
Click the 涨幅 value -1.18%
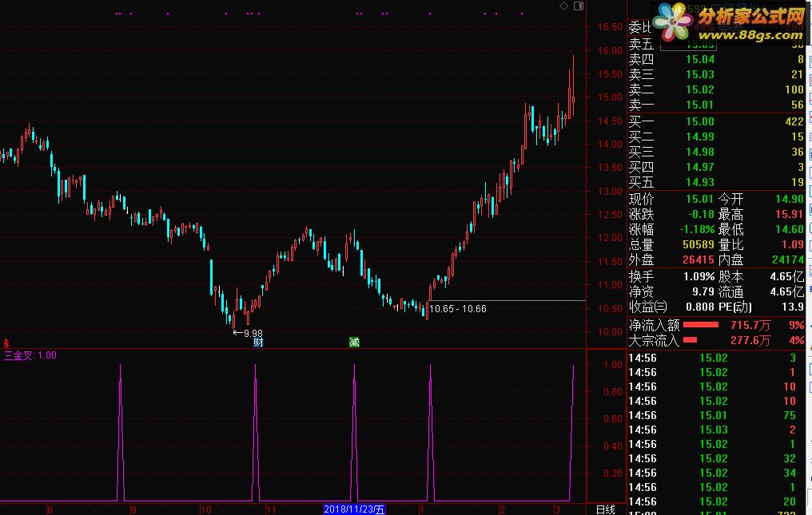pos(697,229)
